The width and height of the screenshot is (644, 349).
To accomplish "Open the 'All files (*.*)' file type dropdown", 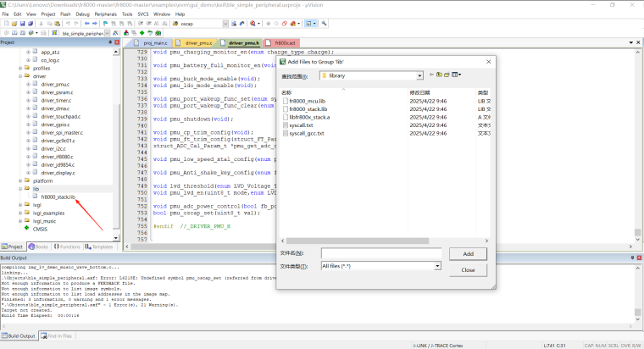I will [x=437, y=265].
